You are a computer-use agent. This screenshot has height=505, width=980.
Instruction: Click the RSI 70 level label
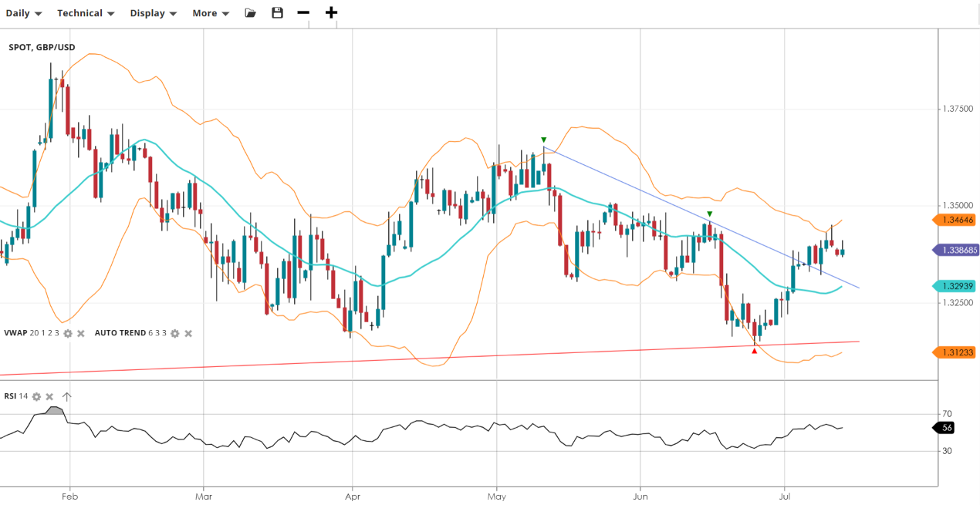pos(947,414)
